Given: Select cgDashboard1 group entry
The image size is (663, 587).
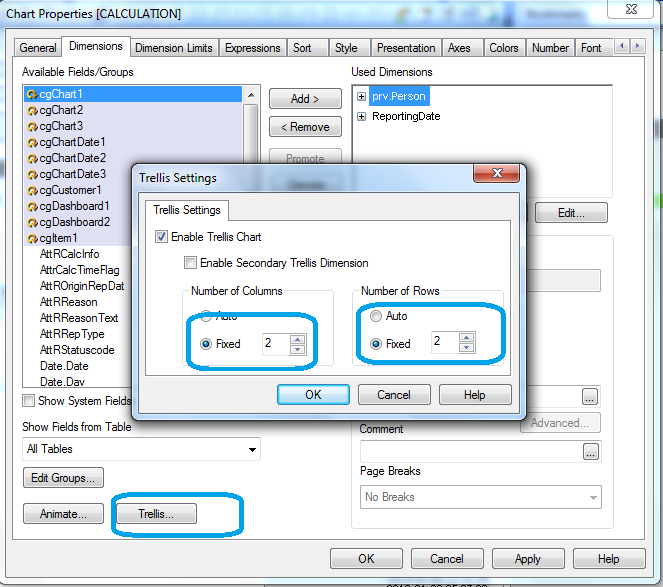Looking at the screenshot, I should pos(78,206).
